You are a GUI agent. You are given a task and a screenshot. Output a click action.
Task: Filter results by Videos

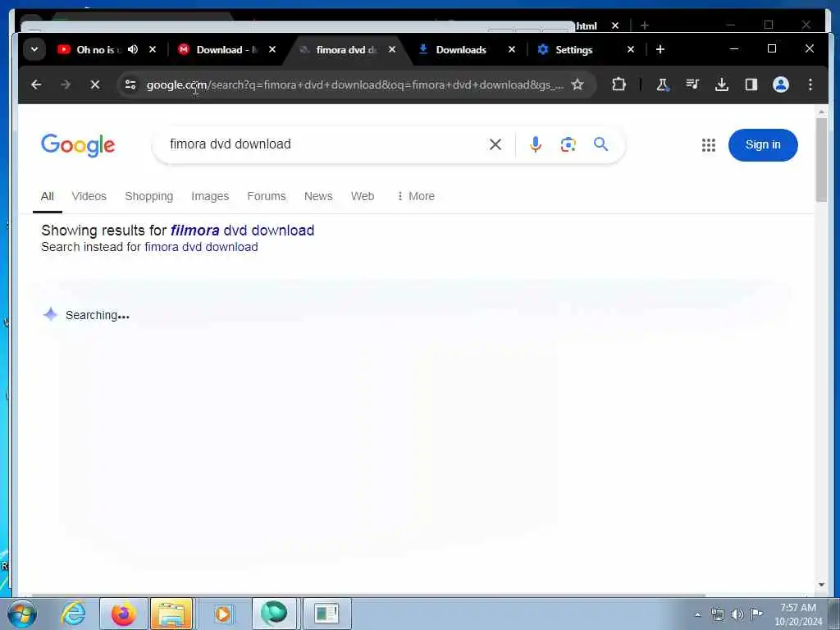click(89, 196)
